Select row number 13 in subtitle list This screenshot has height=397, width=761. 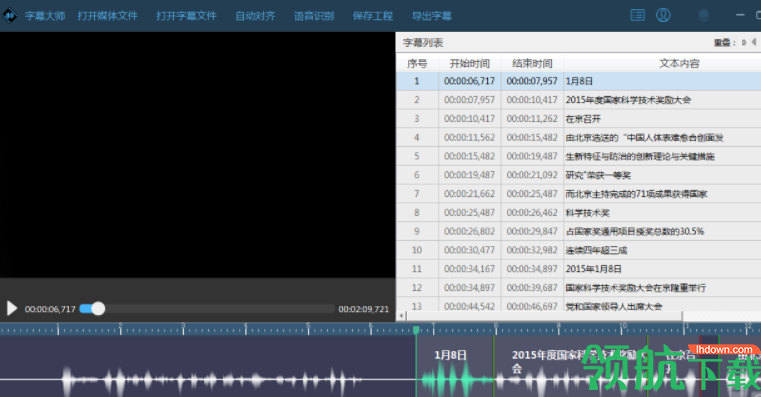pos(416,306)
